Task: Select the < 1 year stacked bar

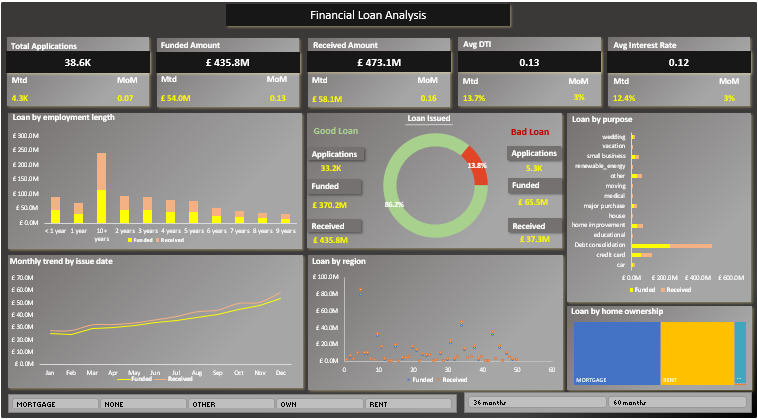Action: point(56,210)
